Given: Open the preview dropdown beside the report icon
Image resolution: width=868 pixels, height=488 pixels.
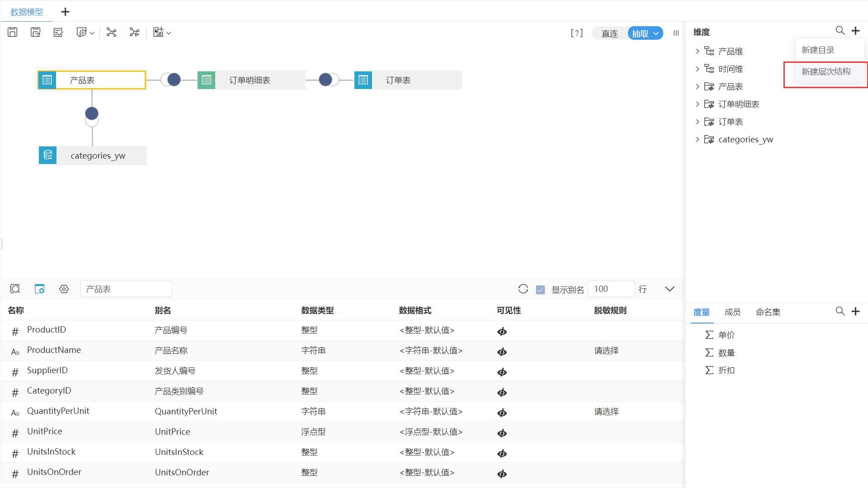Looking at the screenshot, I should tap(168, 33).
